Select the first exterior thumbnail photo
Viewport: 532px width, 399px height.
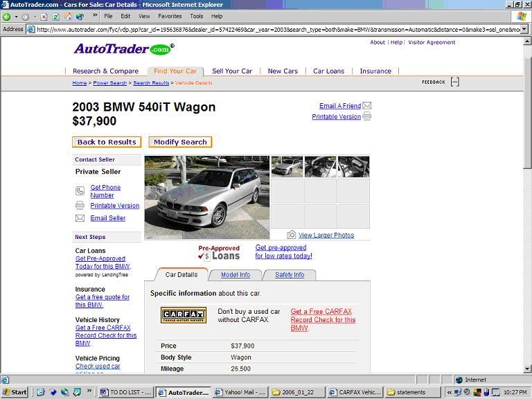287,166
